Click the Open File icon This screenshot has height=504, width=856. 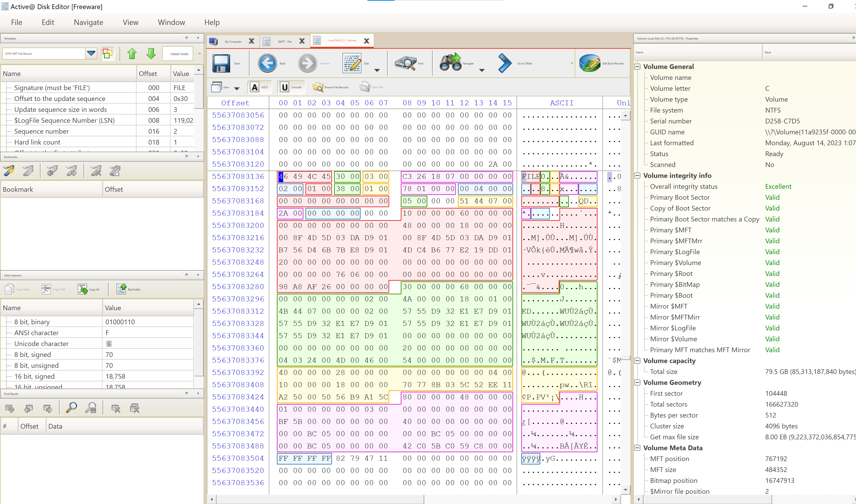(365, 87)
